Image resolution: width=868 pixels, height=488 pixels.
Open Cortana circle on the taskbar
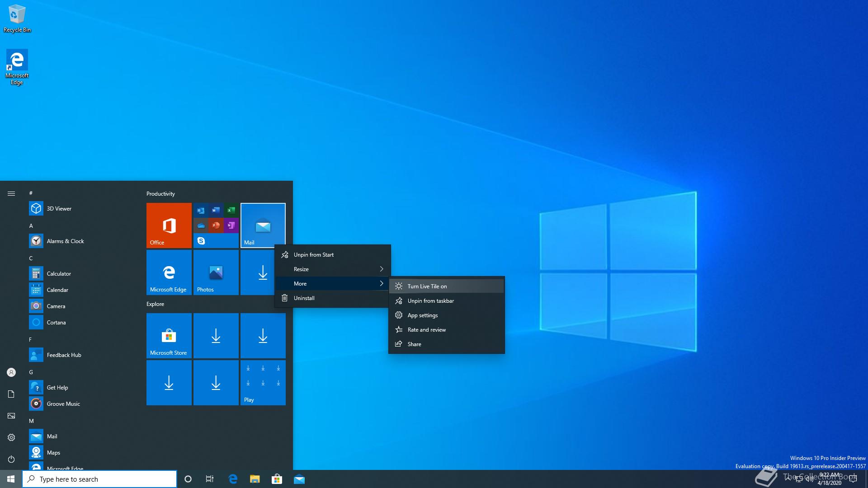click(188, 479)
